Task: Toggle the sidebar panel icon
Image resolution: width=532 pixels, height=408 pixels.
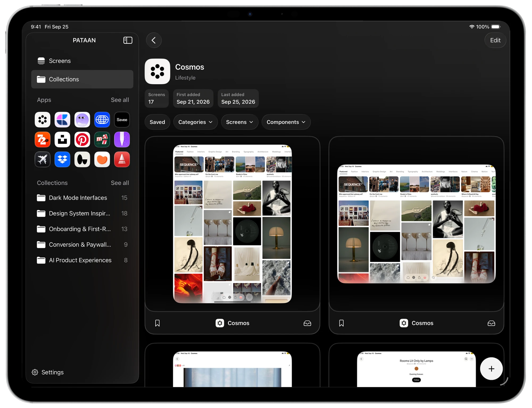Action: [128, 40]
